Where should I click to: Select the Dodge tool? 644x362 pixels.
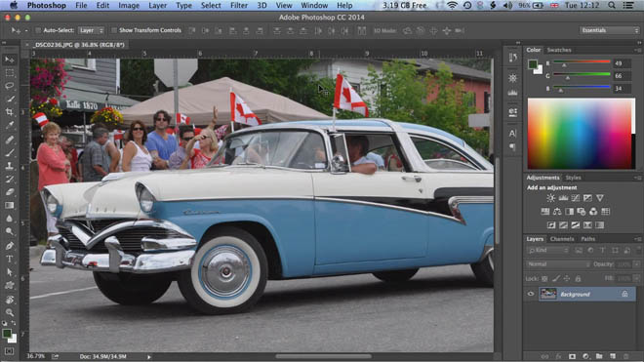pos(10,232)
